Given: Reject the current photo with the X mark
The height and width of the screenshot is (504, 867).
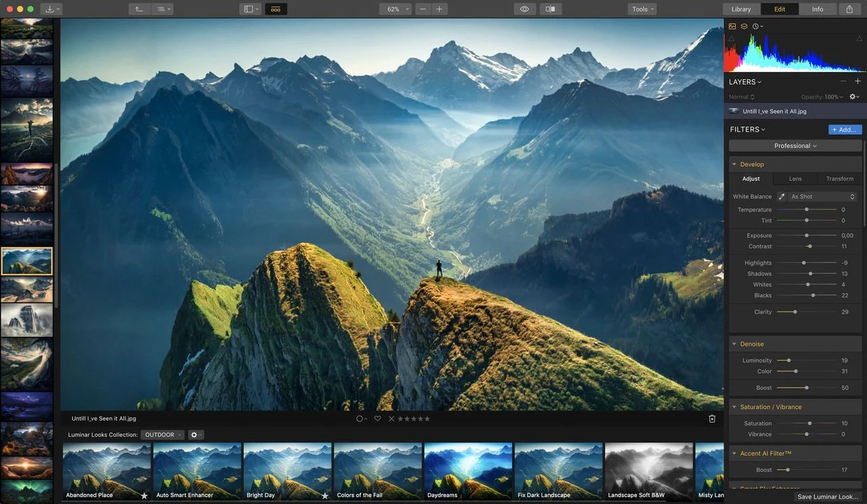Looking at the screenshot, I should (x=392, y=419).
